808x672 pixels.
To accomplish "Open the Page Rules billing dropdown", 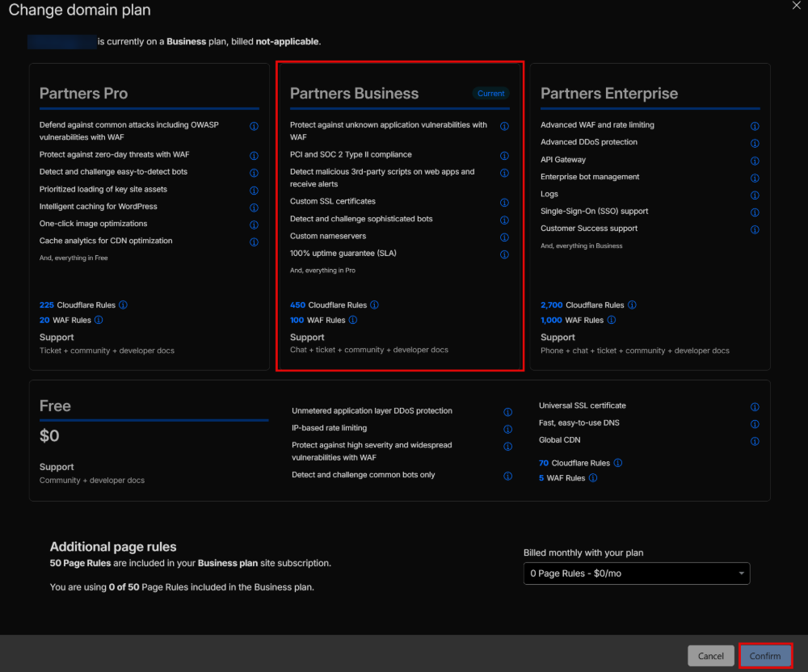I will click(x=637, y=573).
